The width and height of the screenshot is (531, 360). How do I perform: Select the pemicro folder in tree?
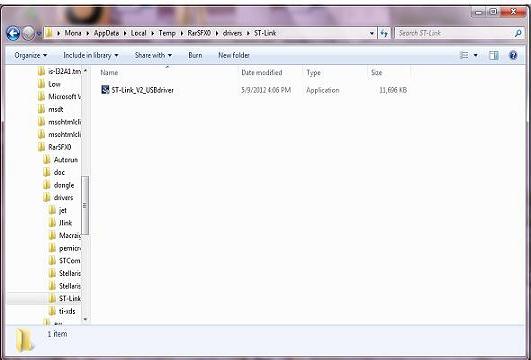(x=69, y=248)
